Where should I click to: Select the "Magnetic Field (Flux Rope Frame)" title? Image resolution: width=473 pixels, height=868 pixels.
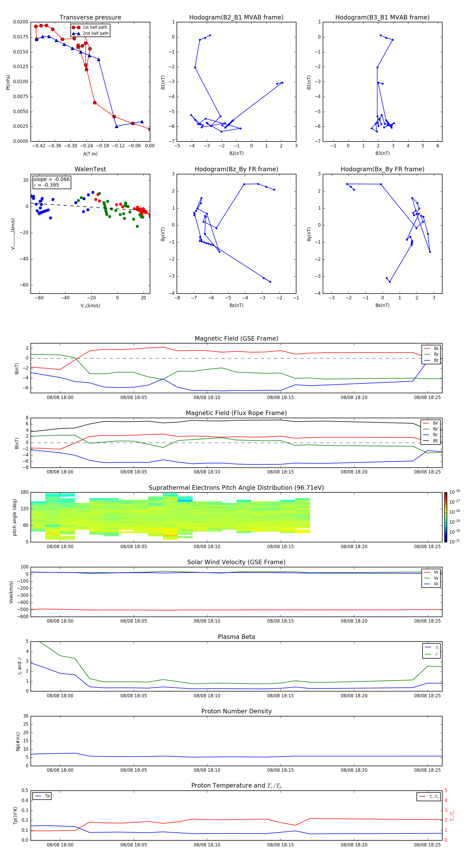pyautogui.click(x=236, y=413)
